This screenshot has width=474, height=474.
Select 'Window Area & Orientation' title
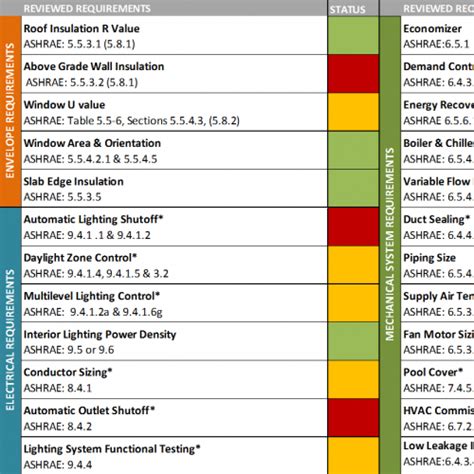92,143
